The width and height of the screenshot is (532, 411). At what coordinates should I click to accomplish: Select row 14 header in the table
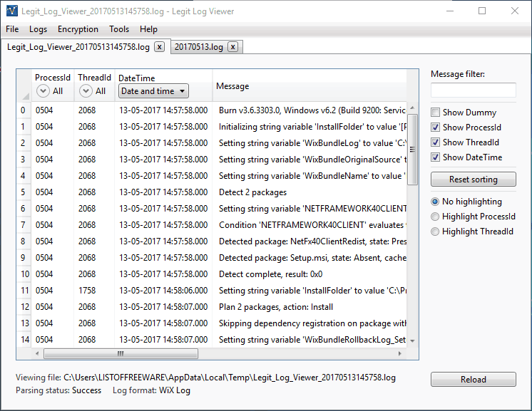pyautogui.click(x=24, y=340)
